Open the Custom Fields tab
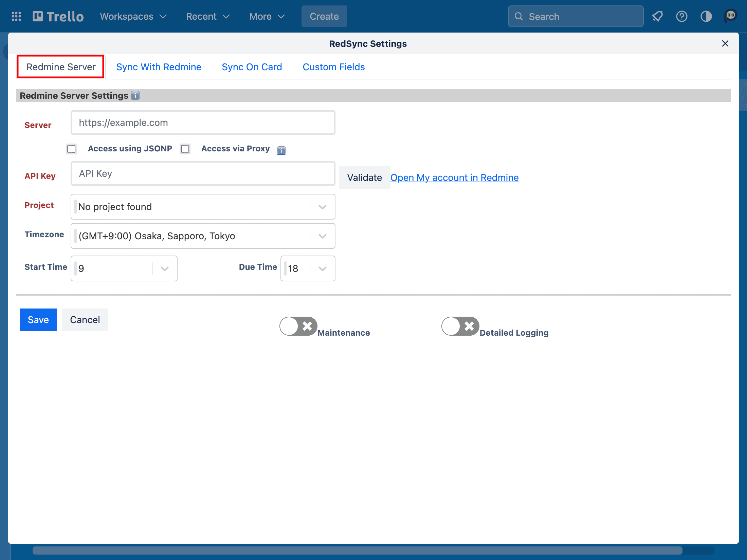This screenshot has height=560, width=747. coord(333,67)
